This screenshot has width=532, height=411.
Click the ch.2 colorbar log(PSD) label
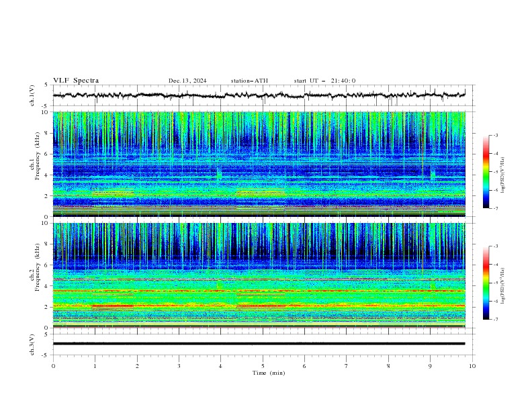coord(502,286)
